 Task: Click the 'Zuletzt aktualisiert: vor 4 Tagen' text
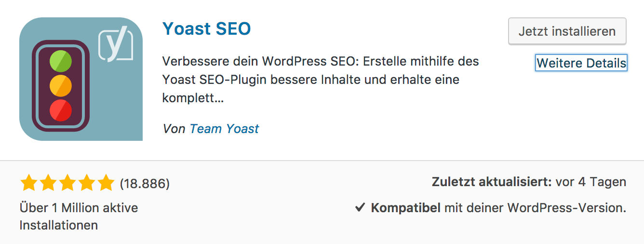pos(529,182)
